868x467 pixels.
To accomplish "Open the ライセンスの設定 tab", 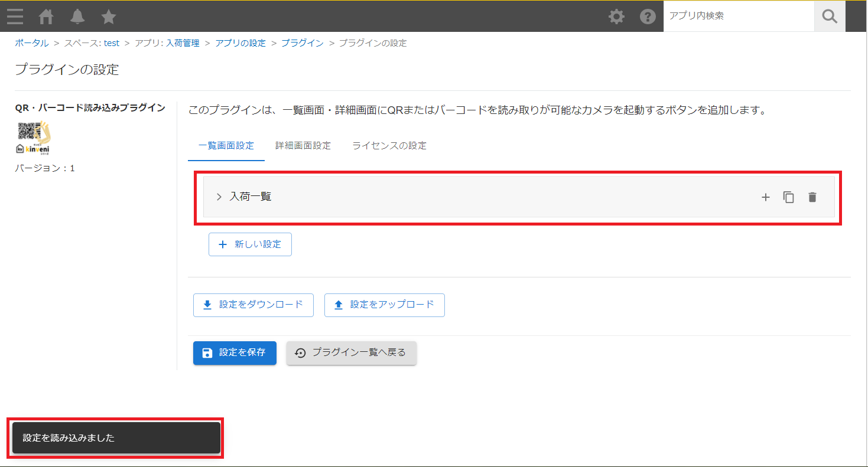I will [389, 145].
